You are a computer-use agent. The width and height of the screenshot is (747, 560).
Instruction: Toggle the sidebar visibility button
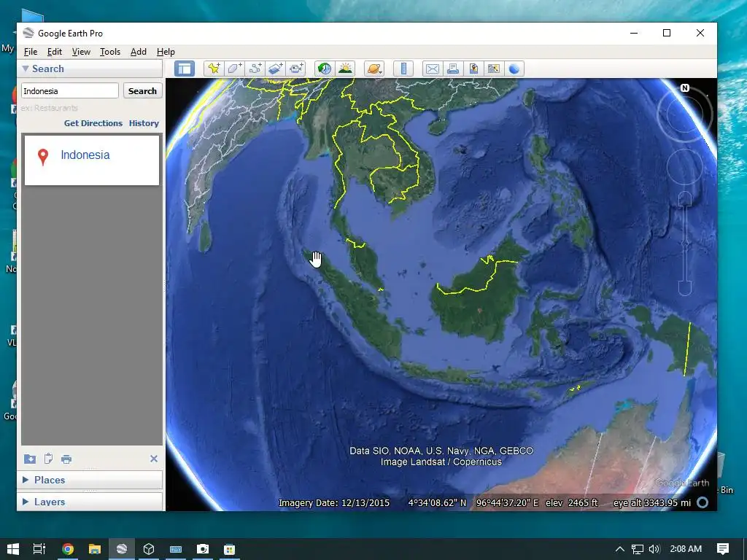point(185,69)
